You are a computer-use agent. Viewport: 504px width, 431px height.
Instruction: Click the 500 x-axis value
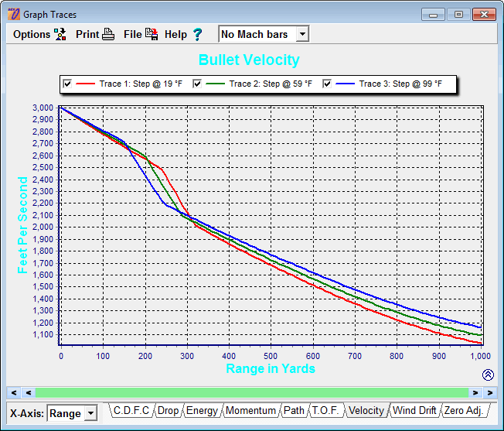pos(271,356)
